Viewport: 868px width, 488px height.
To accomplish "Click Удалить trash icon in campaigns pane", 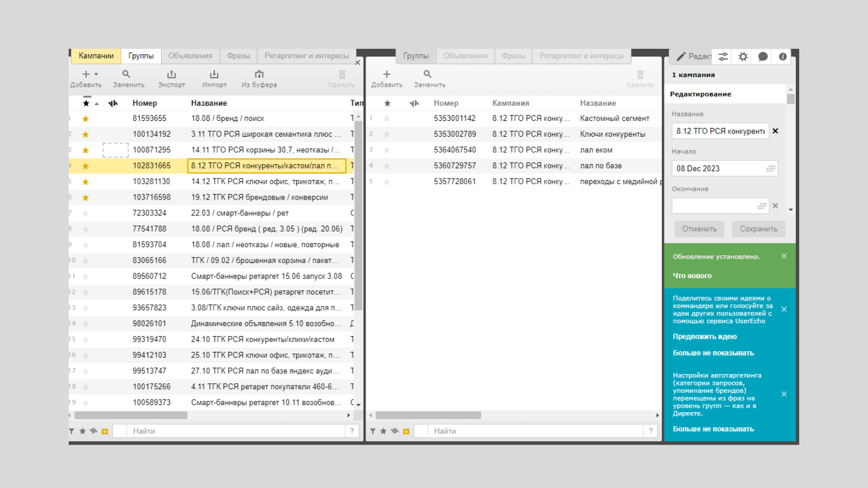I will click(342, 74).
